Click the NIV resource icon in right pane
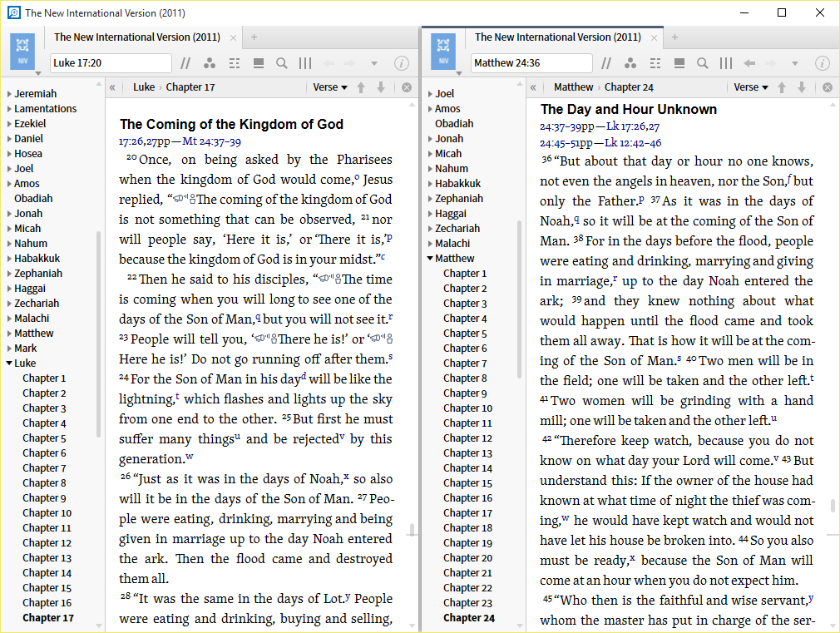The image size is (840, 633). (x=443, y=52)
